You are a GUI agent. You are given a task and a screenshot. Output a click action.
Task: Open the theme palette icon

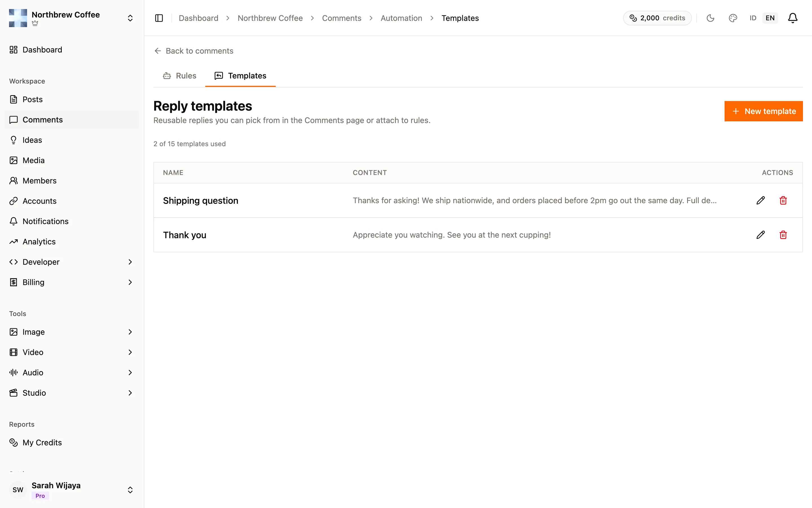(x=733, y=18)
